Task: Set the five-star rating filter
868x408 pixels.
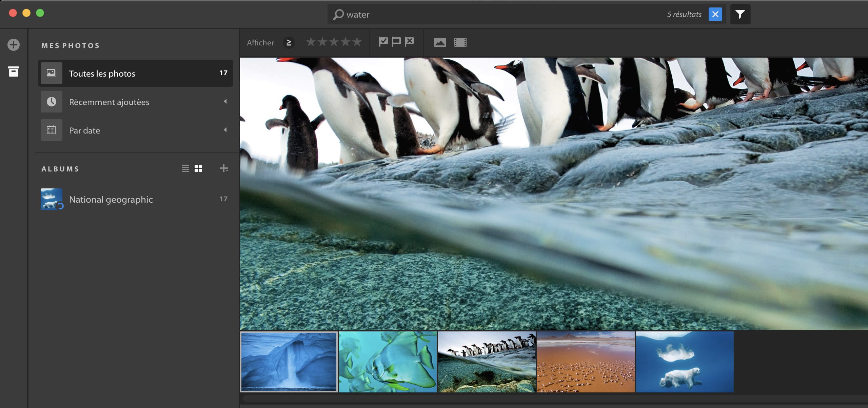Action: pos(357,42)
